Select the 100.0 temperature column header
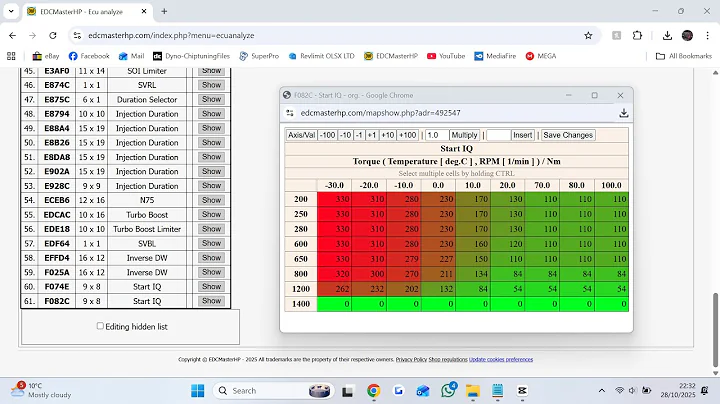Screen dimensions: 720x404 611,185
